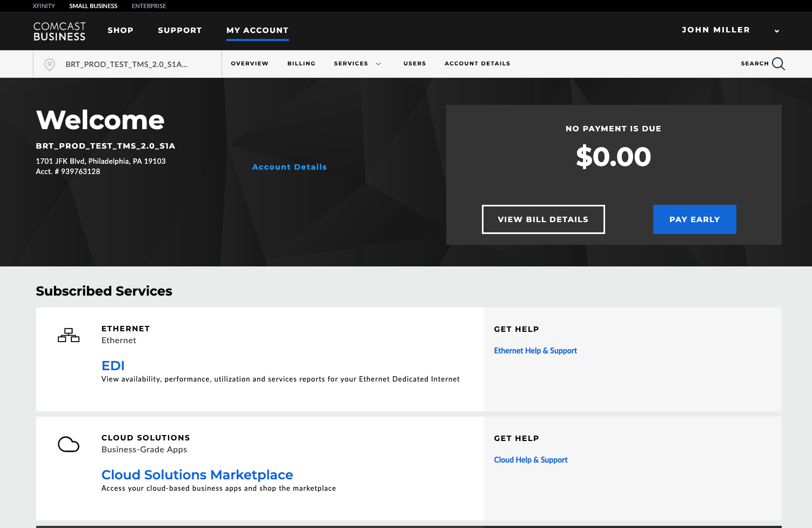Click the Get Help heading in the Cloud card
This screenshot has width=812, height=528.
pos(516,438)
